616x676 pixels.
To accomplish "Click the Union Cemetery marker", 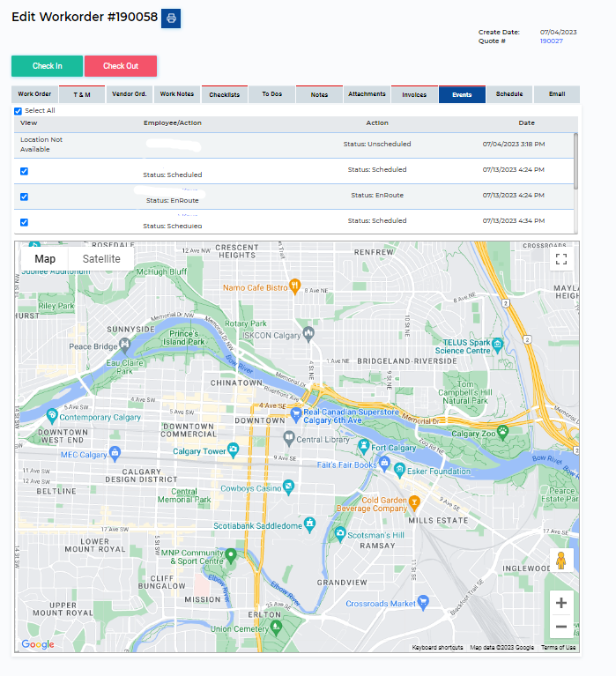I will (277, 628).
